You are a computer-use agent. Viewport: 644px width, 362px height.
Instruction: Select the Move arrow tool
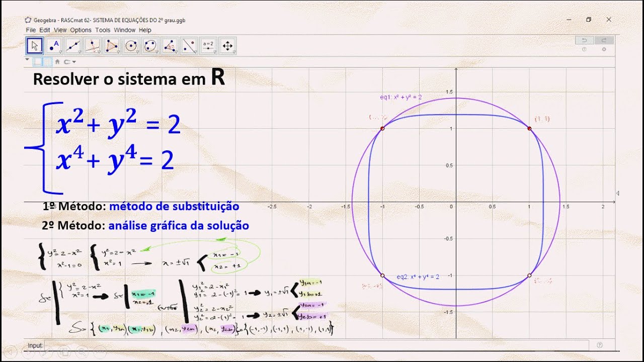click(34, 46)
